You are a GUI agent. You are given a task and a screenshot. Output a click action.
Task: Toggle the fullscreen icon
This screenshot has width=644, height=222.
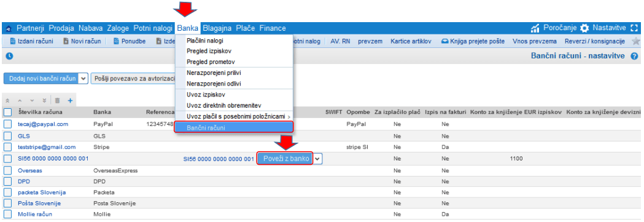634,28
